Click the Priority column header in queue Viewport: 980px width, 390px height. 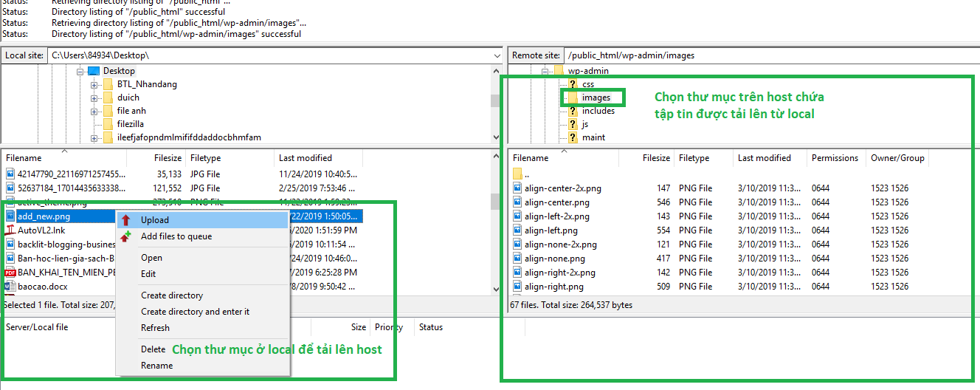pyautogui.click(x=391, y=327)
